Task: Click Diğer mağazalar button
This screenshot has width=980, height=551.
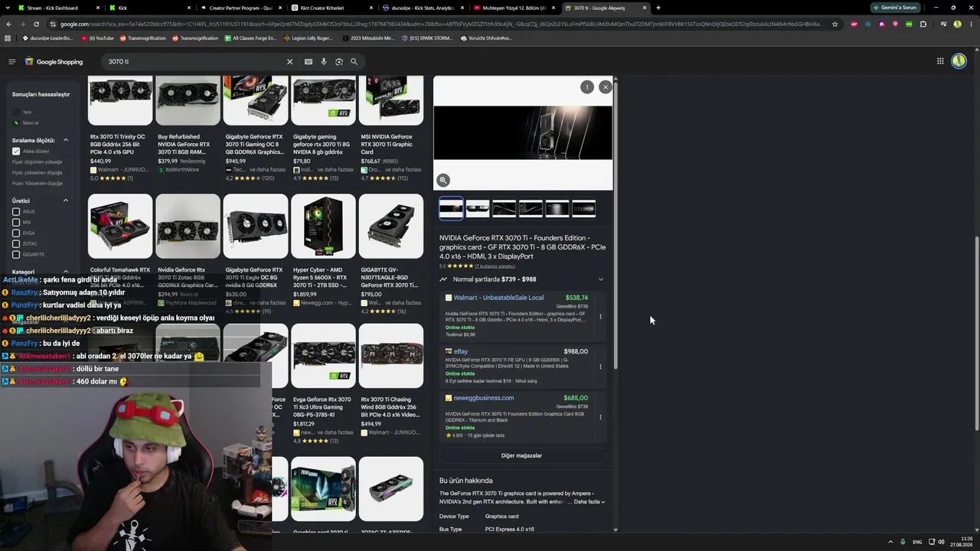Action: [521, 455]
